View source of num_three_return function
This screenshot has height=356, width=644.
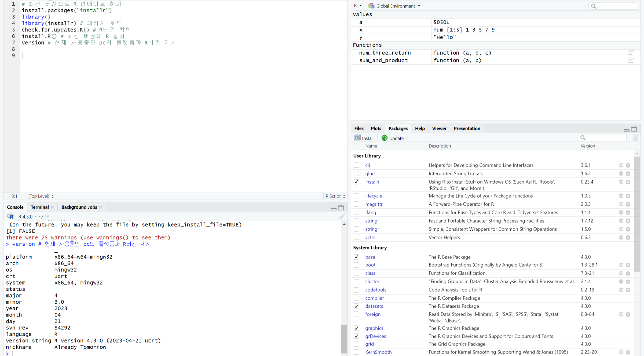click(631, 53)
